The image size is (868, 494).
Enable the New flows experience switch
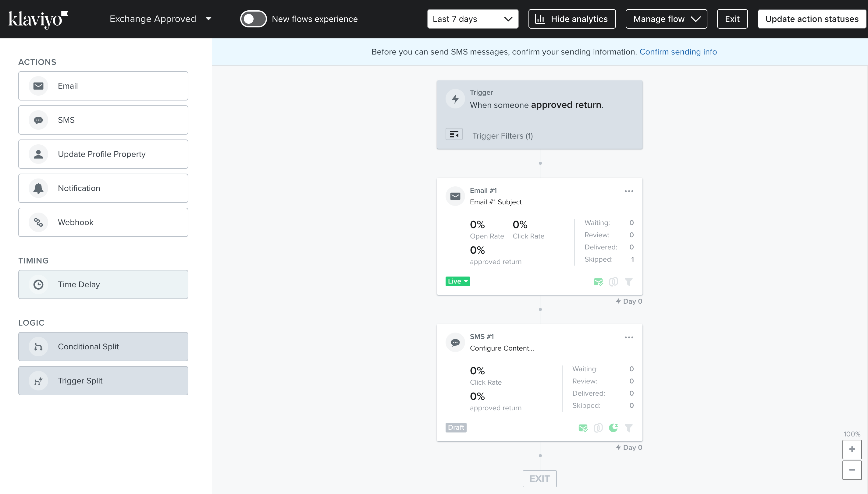(253, 19)
